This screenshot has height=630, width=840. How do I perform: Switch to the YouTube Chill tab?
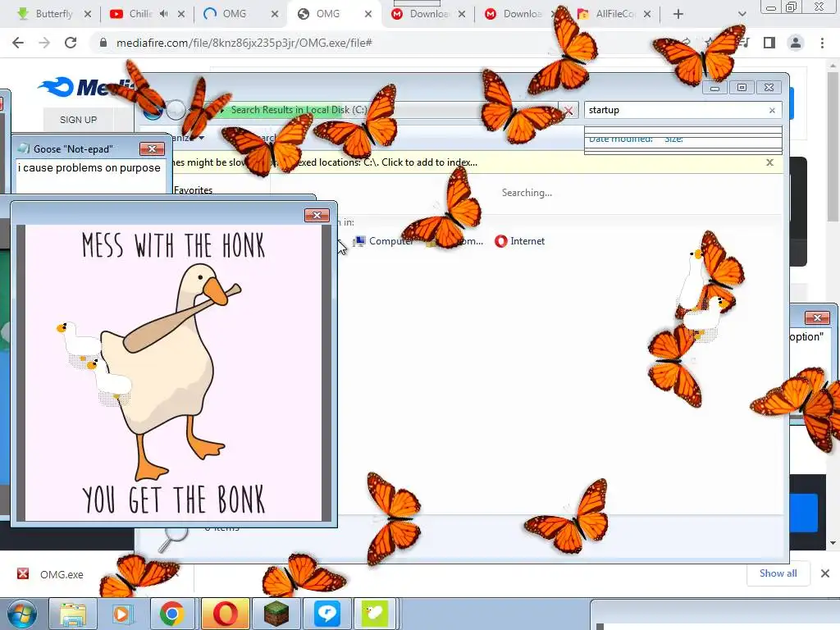click(139, 14)
